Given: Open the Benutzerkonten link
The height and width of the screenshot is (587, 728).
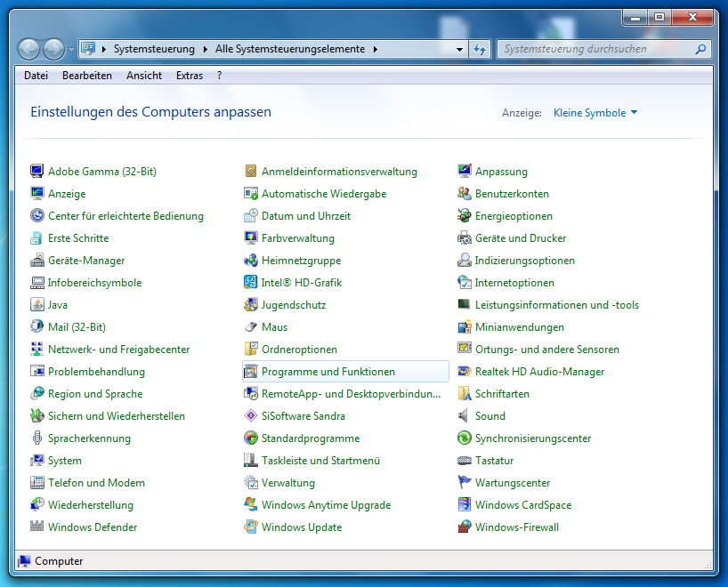Looking at the screenshot, I should coord(512,194).
